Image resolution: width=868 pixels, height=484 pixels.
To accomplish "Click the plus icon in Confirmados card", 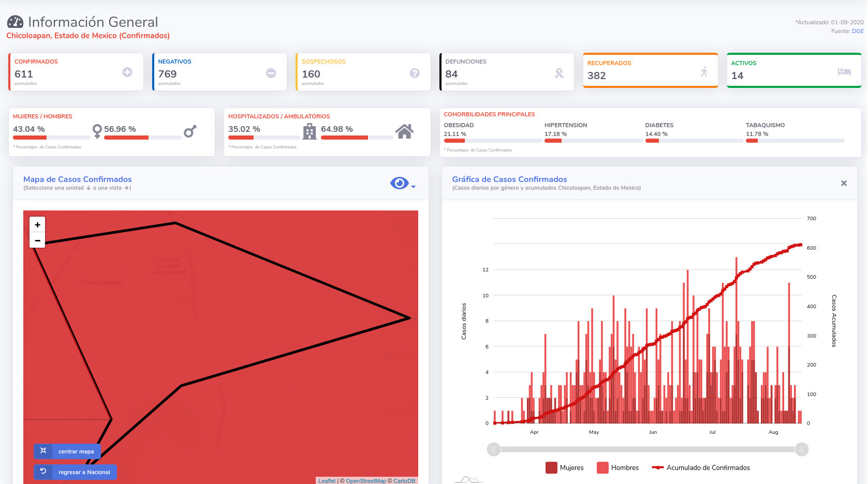I will (127, 72).
